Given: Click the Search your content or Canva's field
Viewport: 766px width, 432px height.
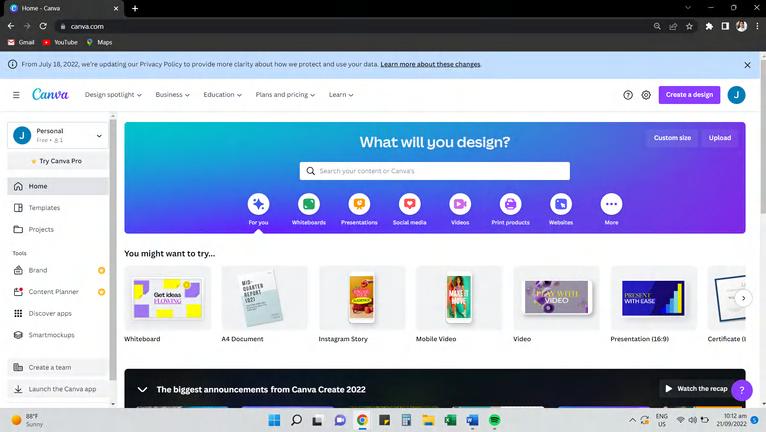Looking at the screenshot, I should 435,171.
